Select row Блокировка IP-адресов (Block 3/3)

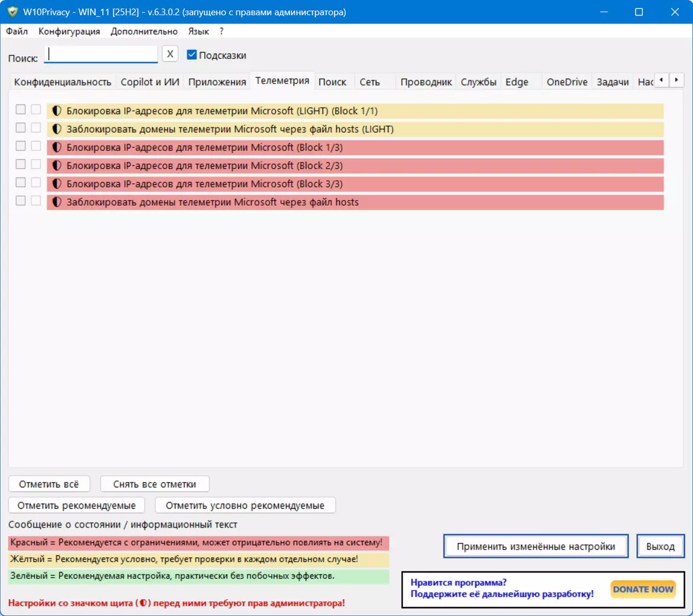point(355,184)
